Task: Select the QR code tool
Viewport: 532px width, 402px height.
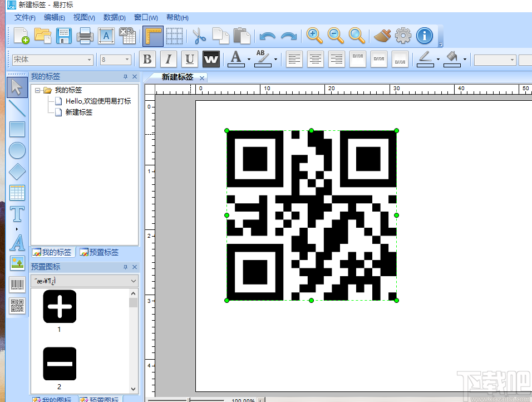Action: point(17,306)
